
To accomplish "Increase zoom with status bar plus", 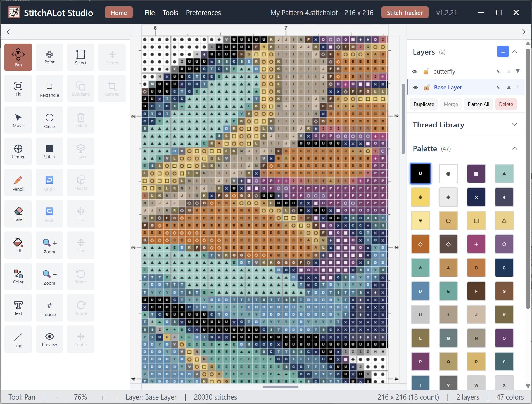I will [103, 397].
